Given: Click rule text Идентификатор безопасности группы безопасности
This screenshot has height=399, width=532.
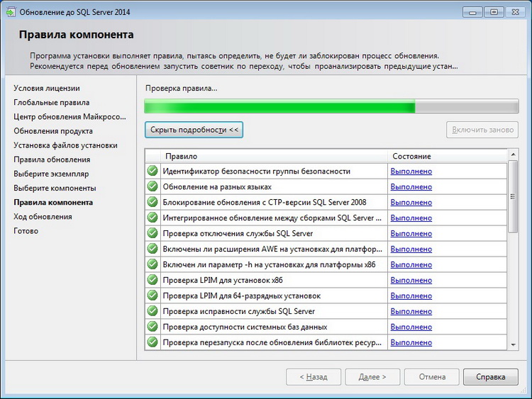Looking at the screenshot, I should click(257, 172).
